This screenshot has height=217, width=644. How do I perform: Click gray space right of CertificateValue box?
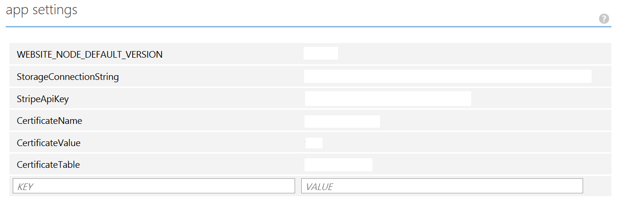pyautogui.click(x=467, y=143)
